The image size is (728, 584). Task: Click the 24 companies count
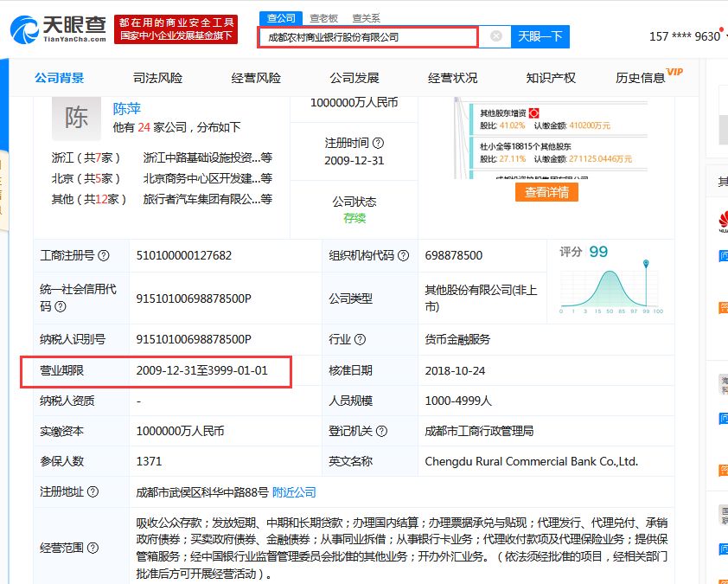(144, 127)
